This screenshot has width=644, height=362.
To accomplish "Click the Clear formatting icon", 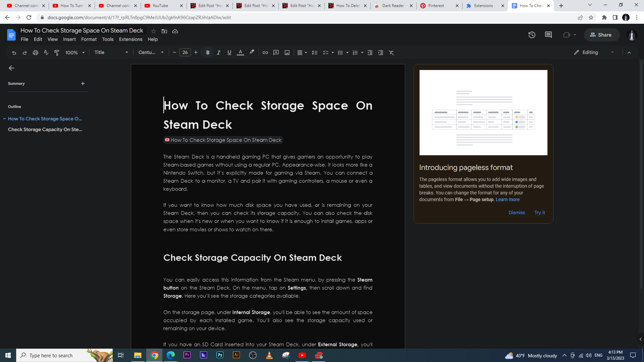I will click(391, 53).
